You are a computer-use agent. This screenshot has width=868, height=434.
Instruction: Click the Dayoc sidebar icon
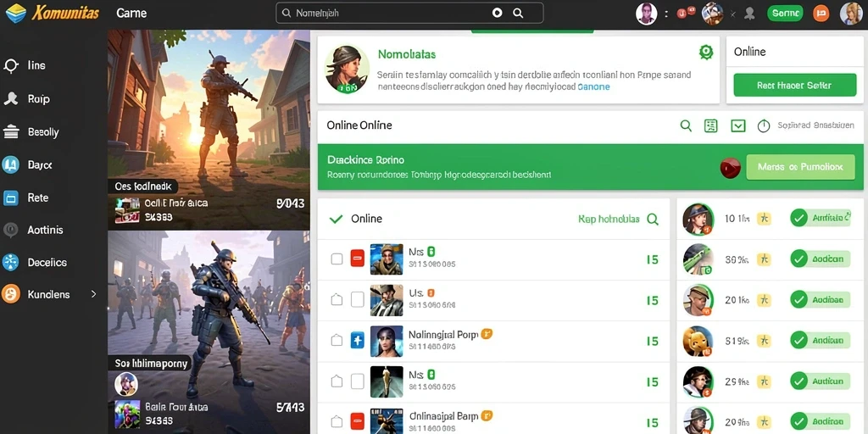tap(10, 164)
